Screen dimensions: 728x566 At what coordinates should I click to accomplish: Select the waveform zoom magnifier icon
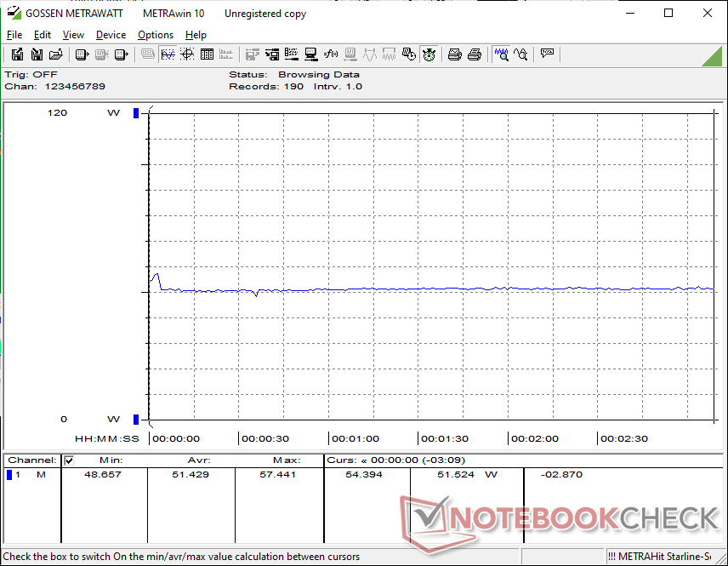coord(501,54)
